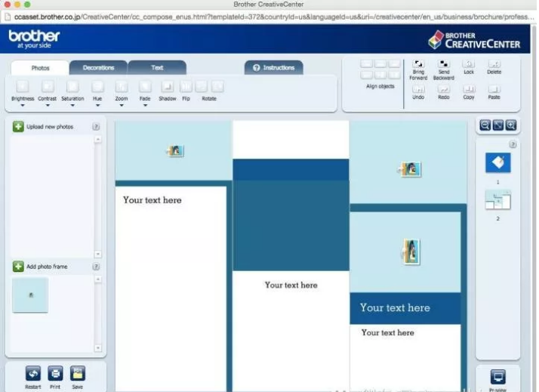Expand the Brightness dropdown arrow

[x=23, y=106]
